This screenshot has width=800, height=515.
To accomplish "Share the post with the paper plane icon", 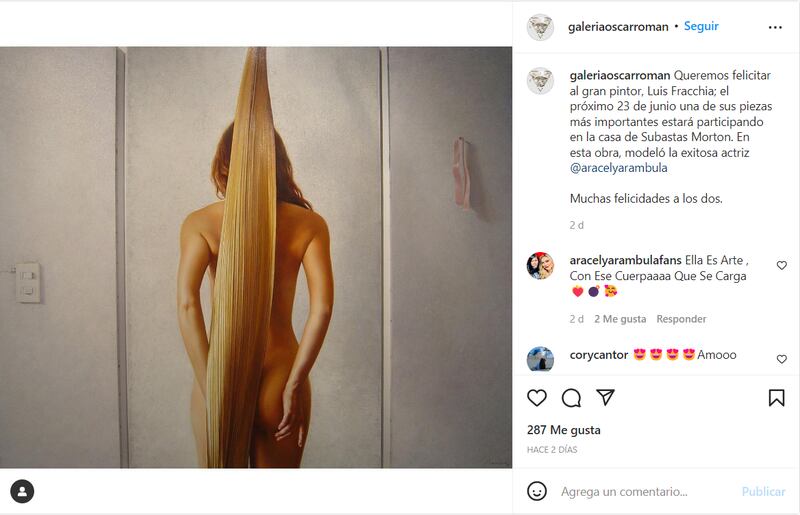I will (x=605, y=397).
